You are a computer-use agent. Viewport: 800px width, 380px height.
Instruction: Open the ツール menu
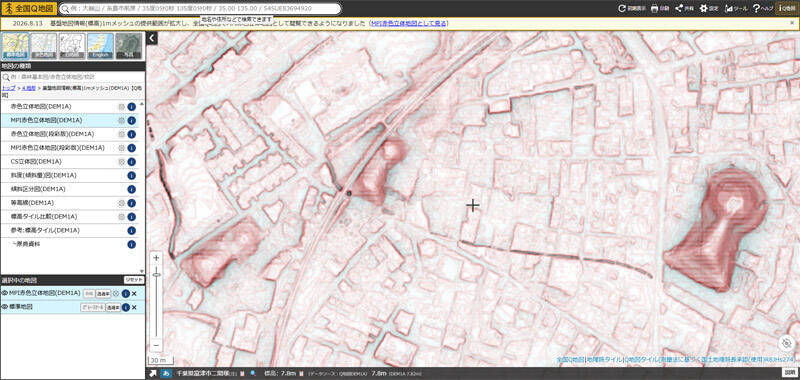pos(736,9)
